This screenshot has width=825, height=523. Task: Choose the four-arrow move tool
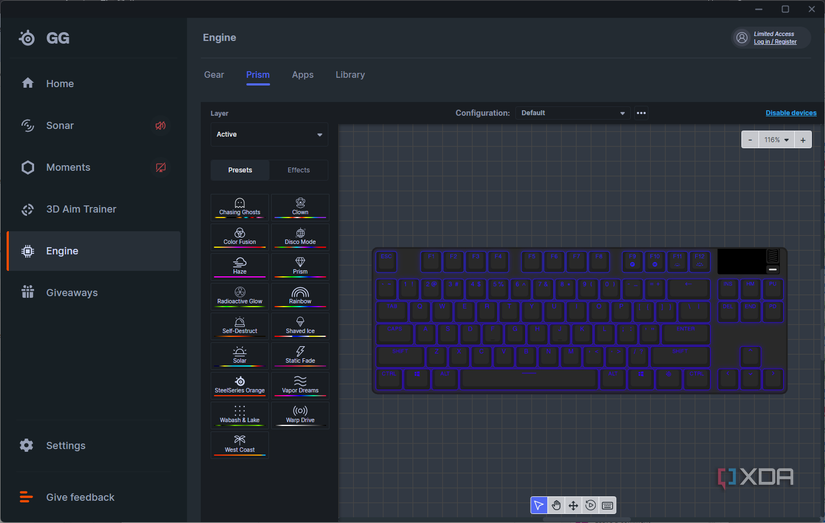[573, 506]
